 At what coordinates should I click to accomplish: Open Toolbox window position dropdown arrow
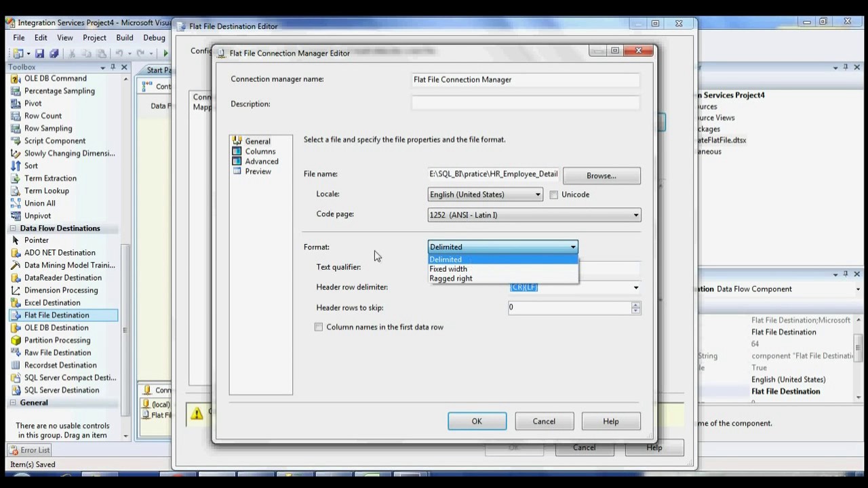103,67
